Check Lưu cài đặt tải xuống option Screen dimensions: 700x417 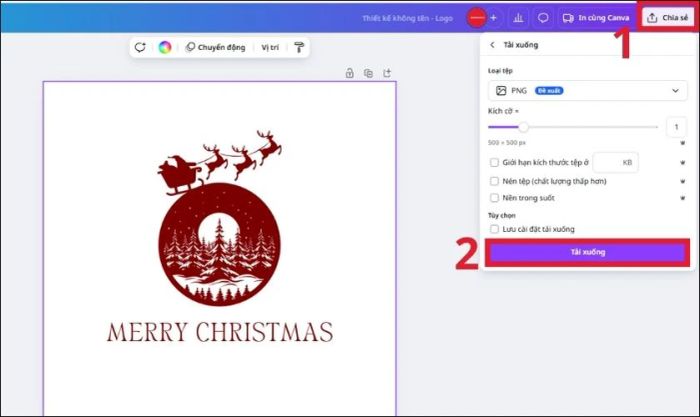pyautogui.click(x=494, y=229)
